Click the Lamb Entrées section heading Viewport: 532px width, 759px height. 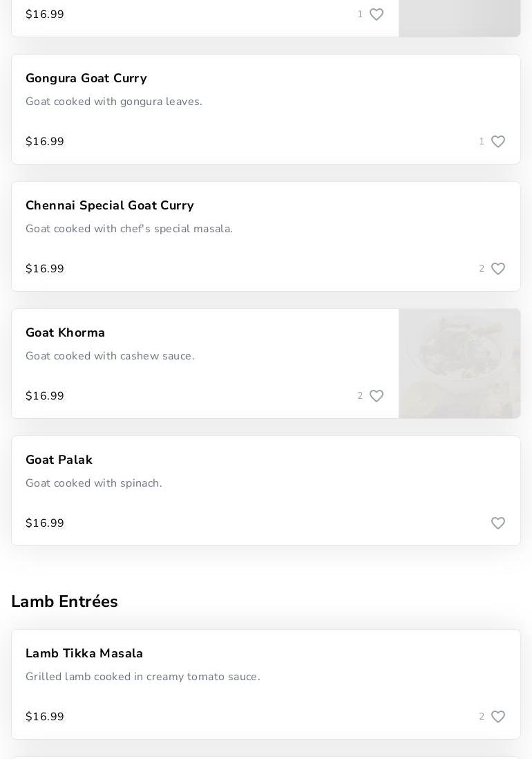point(65,601)
